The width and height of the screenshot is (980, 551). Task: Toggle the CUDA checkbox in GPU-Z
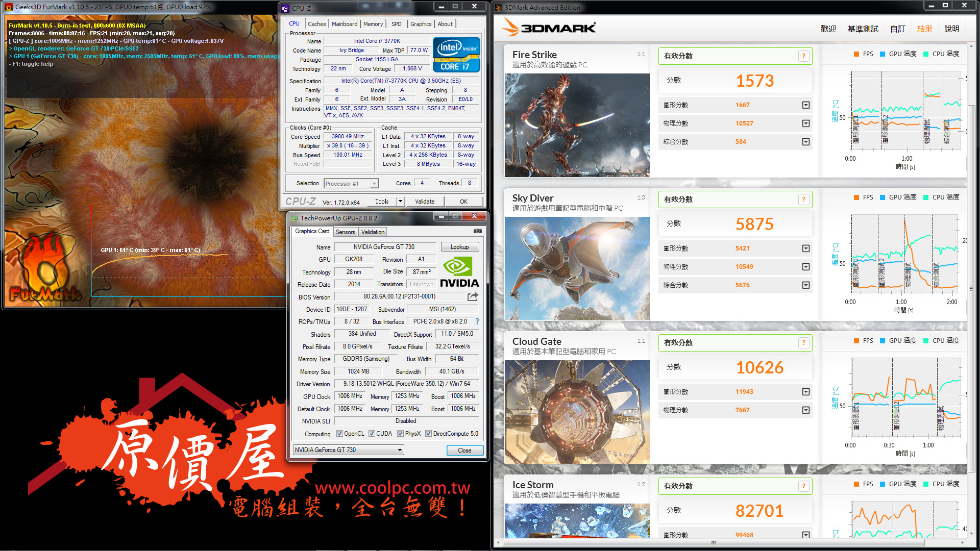372,434
